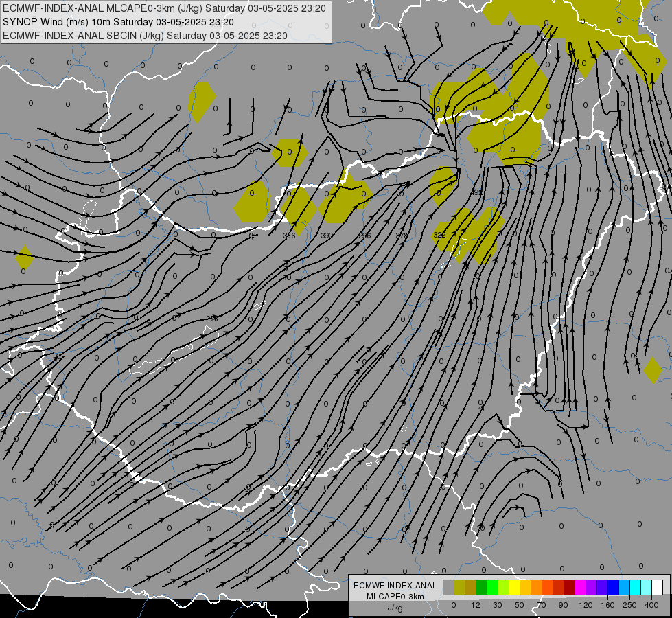Click the SBCIN title line

pyautogui.click(x=145, y=36)
